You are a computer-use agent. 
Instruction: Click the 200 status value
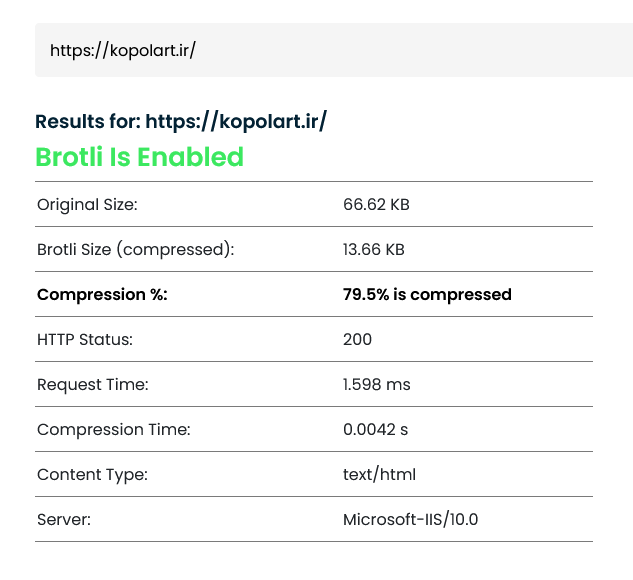pyautogui.click(x=357, y=339)
